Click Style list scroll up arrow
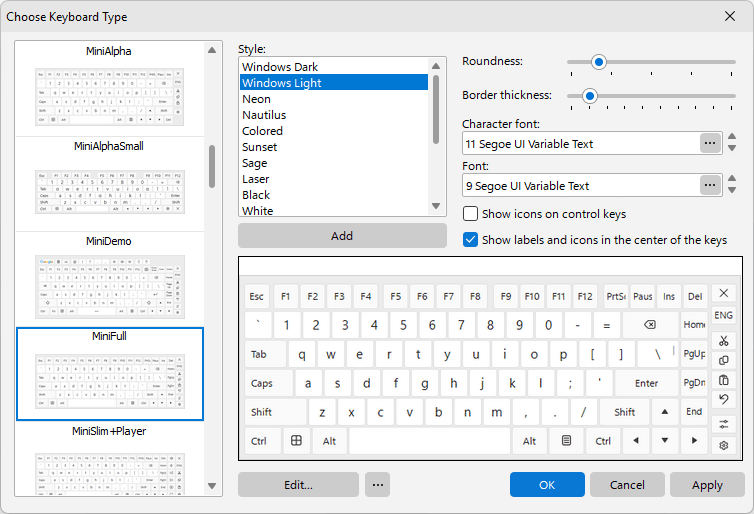Screen dimensions: 754x514 tap(436, 66)
